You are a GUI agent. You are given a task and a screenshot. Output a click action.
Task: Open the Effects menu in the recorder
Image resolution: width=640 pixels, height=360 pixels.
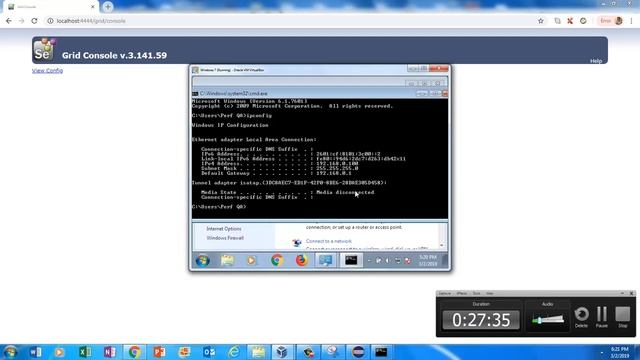click(x=462, y=293)
